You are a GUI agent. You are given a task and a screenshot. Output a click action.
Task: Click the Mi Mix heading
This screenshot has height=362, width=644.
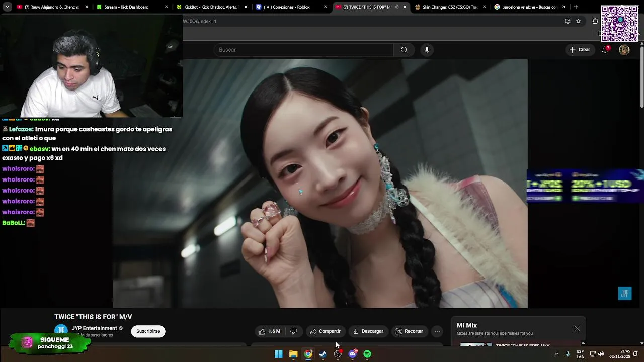point(467,325)
